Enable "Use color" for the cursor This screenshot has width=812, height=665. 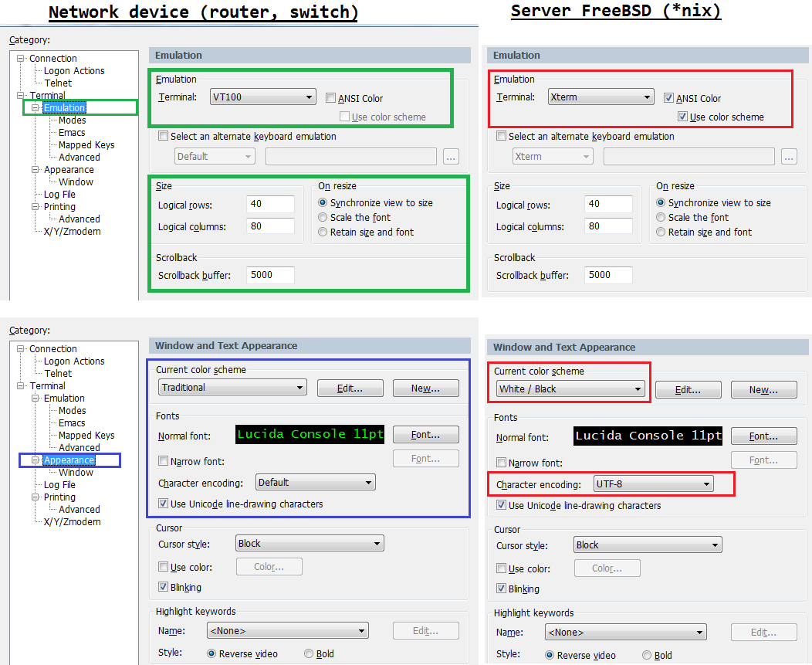[x=162, y=567]
